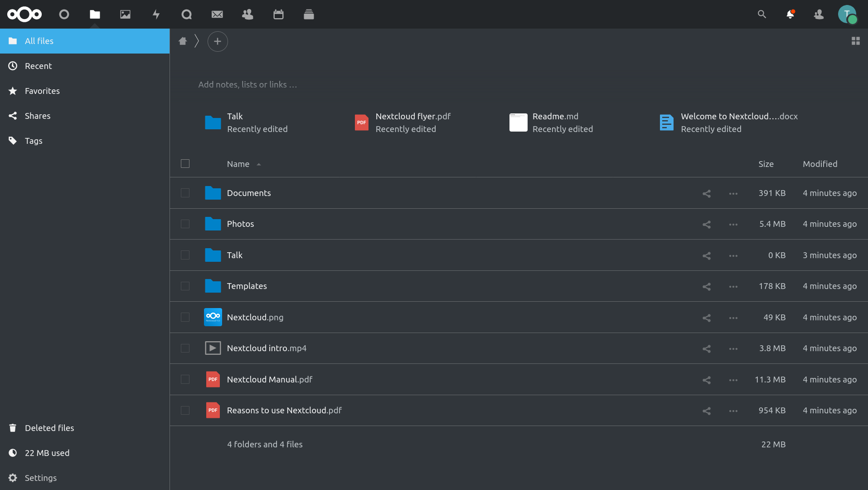Open the Files app icon

pos(95,15)
